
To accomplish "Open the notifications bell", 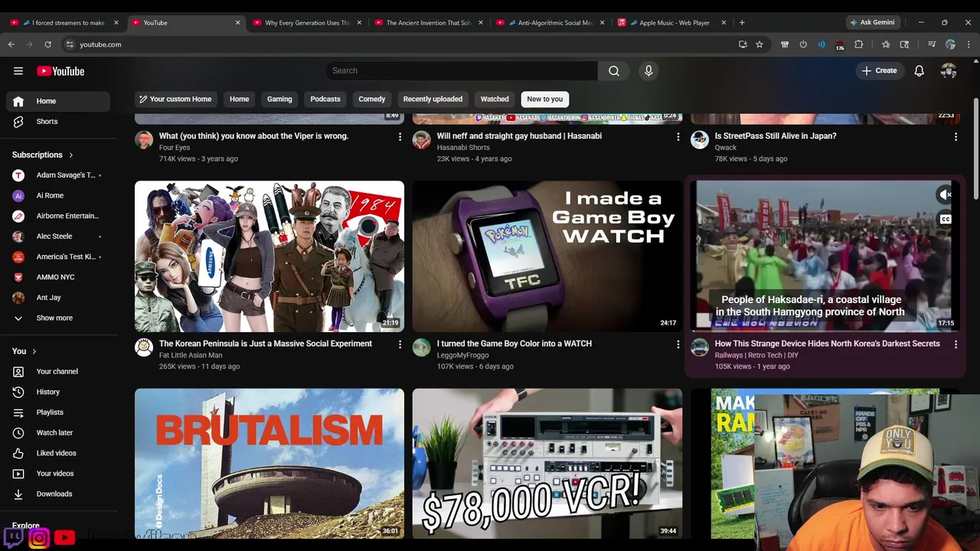I will click(x=920, y=70).
